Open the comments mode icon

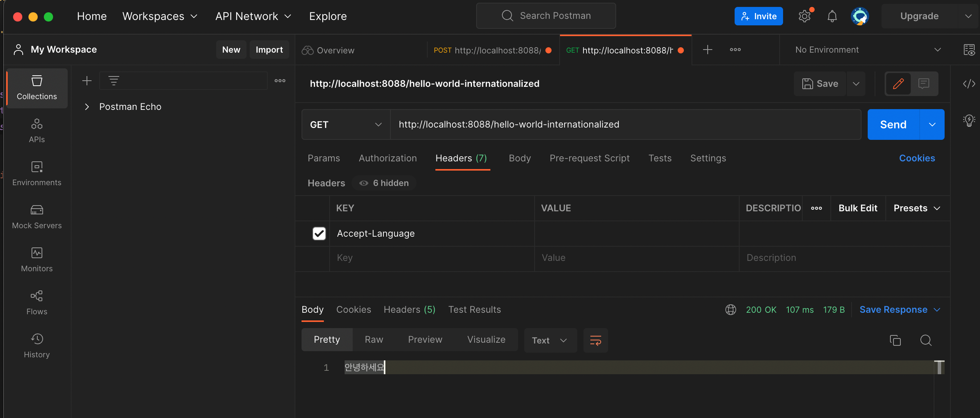coord(924,83)
